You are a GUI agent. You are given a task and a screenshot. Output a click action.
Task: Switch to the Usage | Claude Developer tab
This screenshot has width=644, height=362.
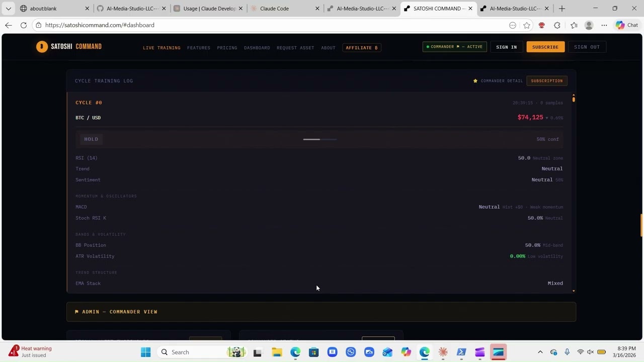click(x=208, y=9)
